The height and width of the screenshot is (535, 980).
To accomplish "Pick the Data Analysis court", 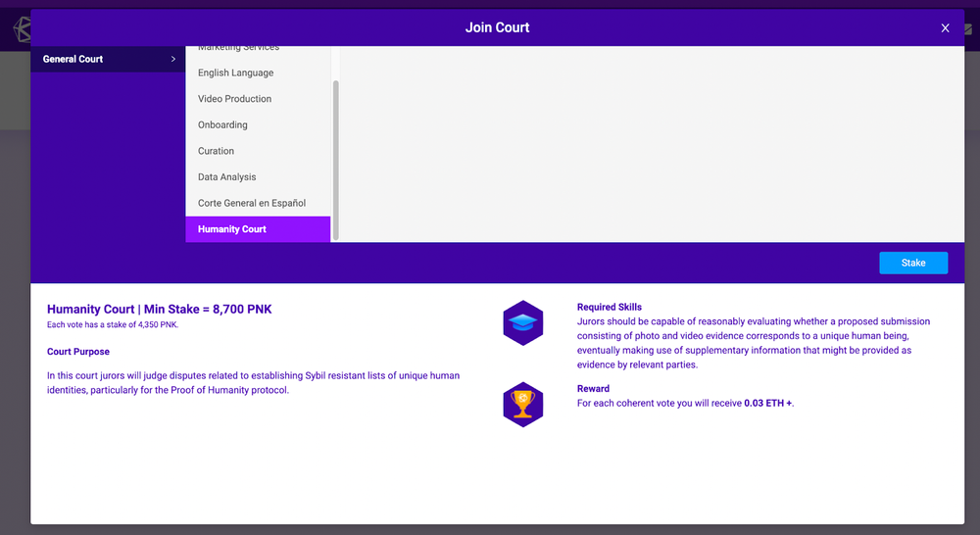I will point(258,177).
